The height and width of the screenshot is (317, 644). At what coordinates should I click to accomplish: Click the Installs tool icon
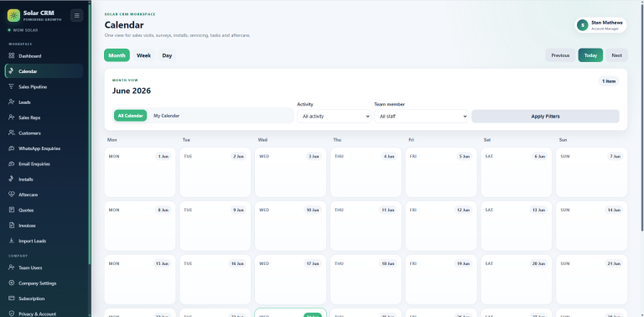point(12,179)
